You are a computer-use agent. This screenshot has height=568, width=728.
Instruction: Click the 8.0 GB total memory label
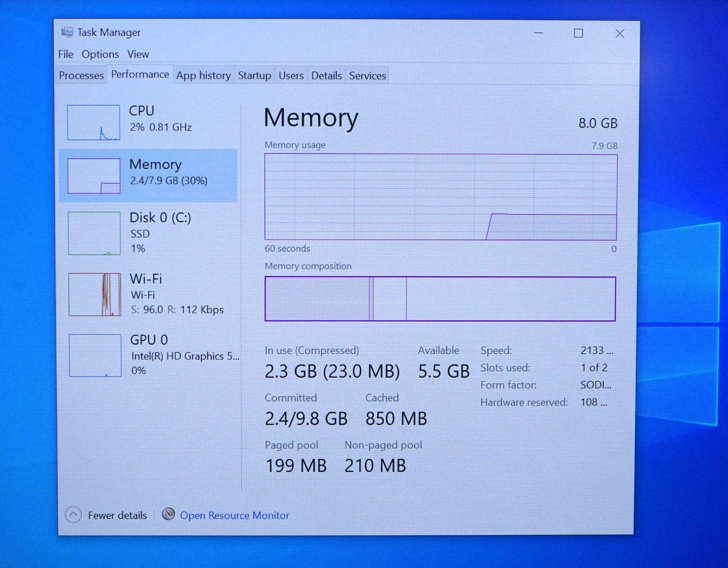click(x=598, y=123)
